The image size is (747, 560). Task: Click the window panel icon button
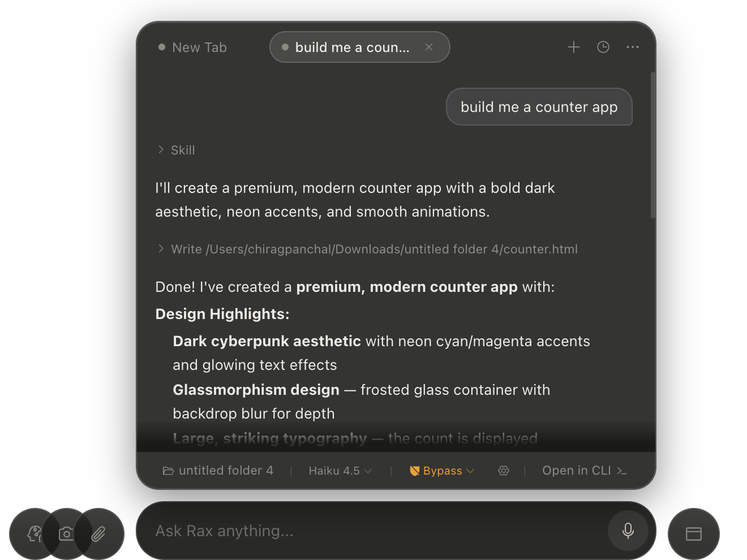pos(693,533)
